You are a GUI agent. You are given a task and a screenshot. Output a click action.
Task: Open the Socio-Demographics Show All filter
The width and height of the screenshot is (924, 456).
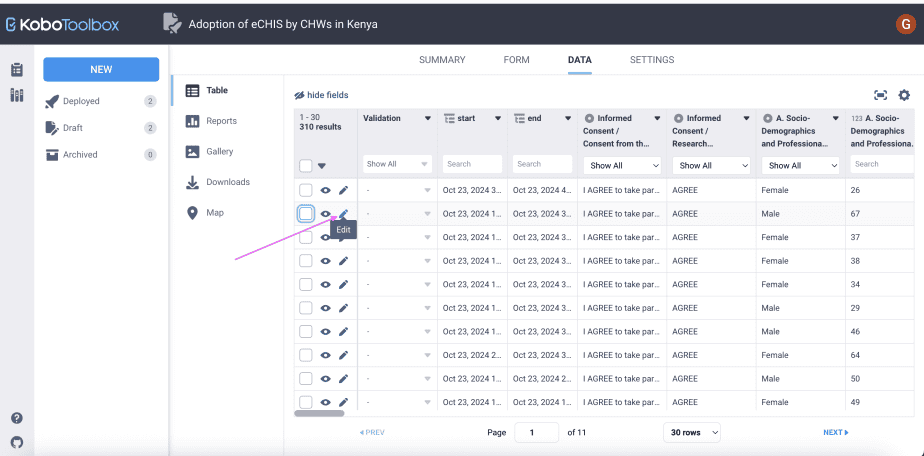pos(800,165)
